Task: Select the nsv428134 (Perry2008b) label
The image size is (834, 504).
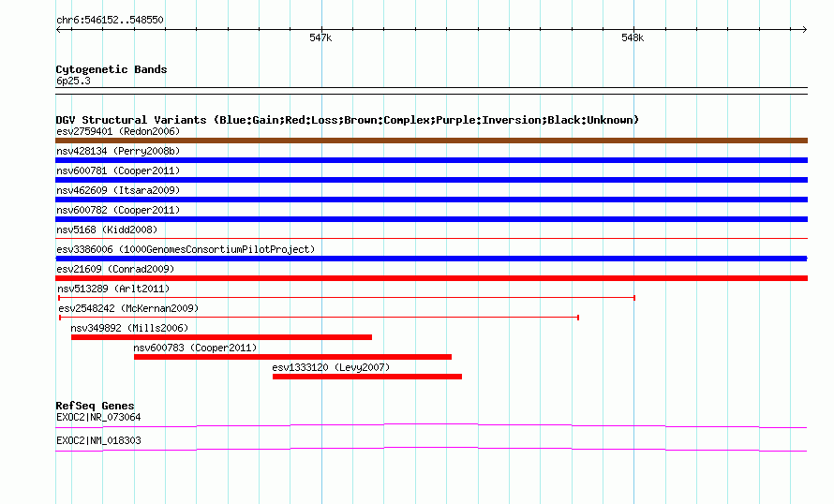Action: [x=118, y=151]
